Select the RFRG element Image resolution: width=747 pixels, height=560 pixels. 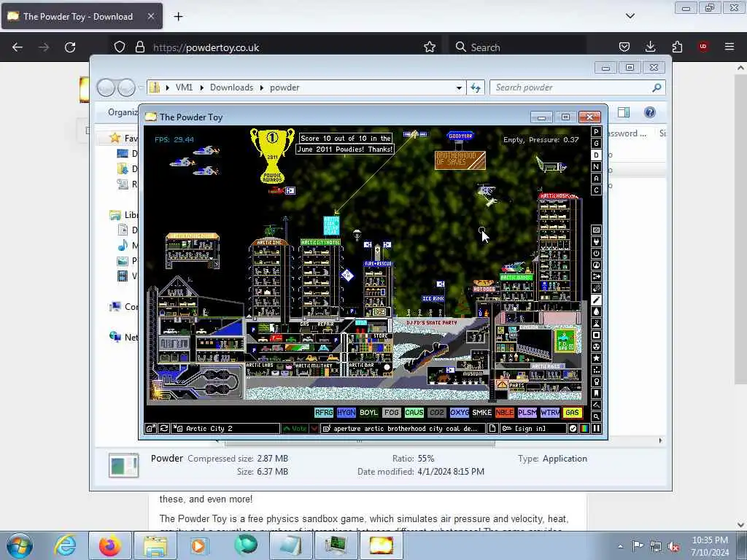pos(324,413)
